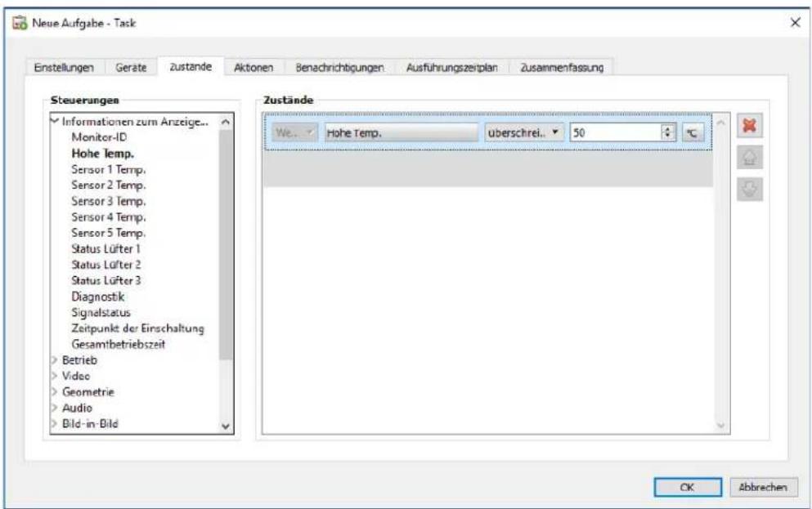Click the Steuerungen tree scrollbar thumb
The height and width of the screenshot is (509, 812).
pyautogui.click(x=226, y=244)
